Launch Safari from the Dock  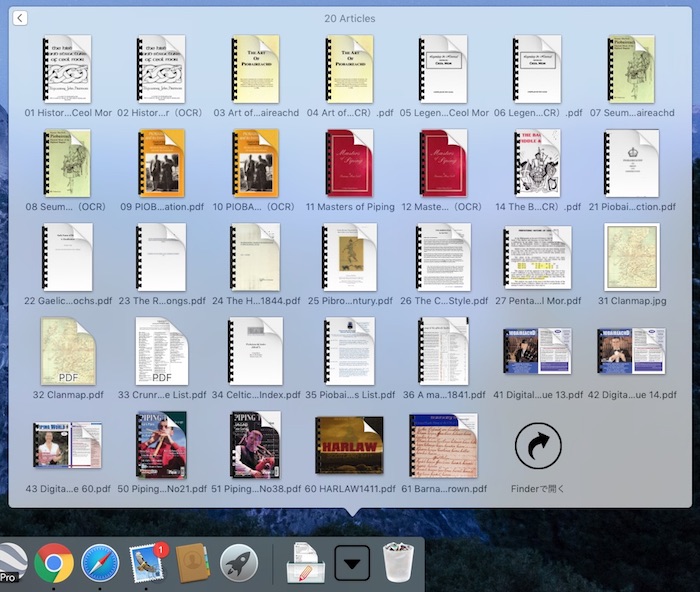(x=100, y=563)
